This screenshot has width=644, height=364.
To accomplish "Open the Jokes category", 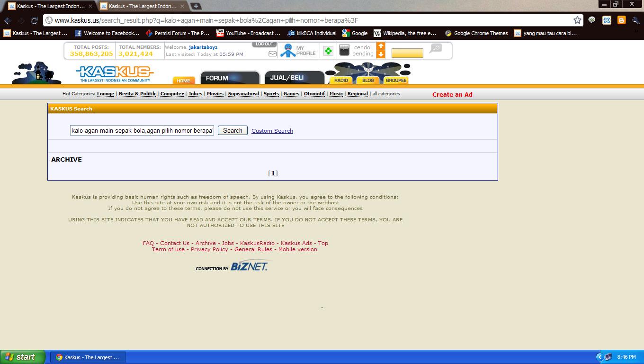I will pyautogui.click(x=195, y=94).
